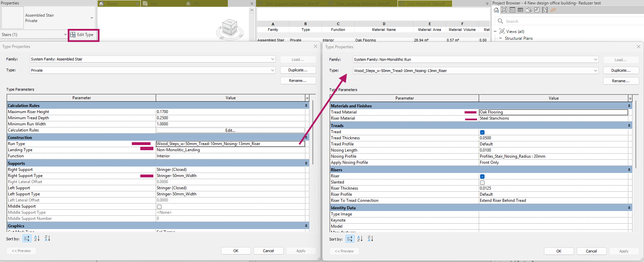Toggle the Middle Support checkbox
The height and width of the screenshot is (262, 644).
(159, 207)
